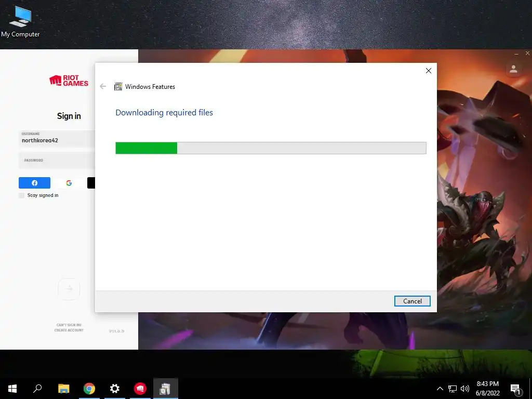
Task: Switch to Riot client taskbar icon
Action: [140, 389]
